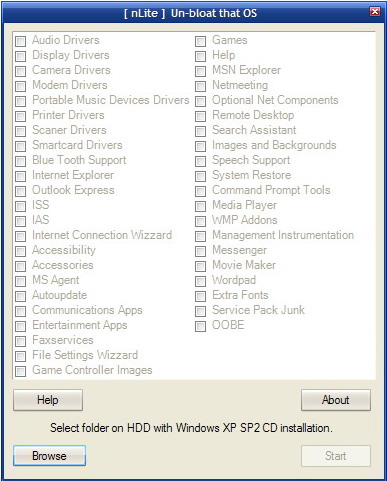Viewport: 387px width, 481px height.
Task: Tick Service Pack Junk checkbox
Action: pos(200,311)
